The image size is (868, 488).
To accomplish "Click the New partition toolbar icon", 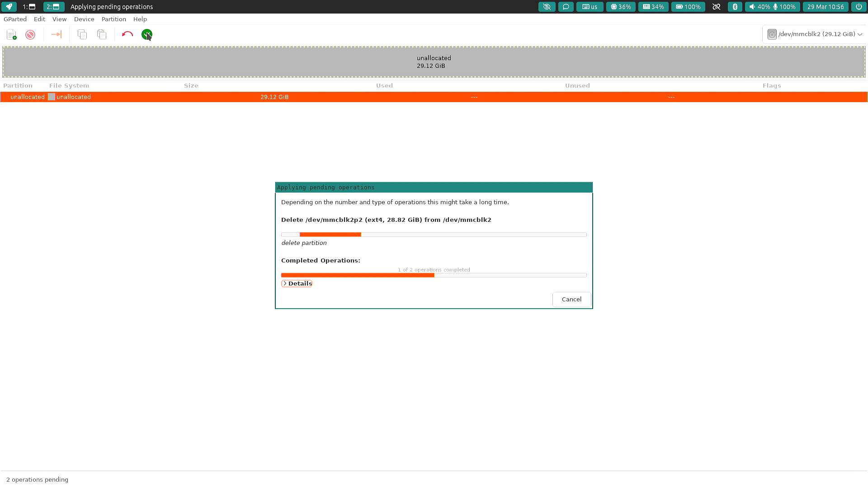I will pyautogui.click(x=12, y=35).
